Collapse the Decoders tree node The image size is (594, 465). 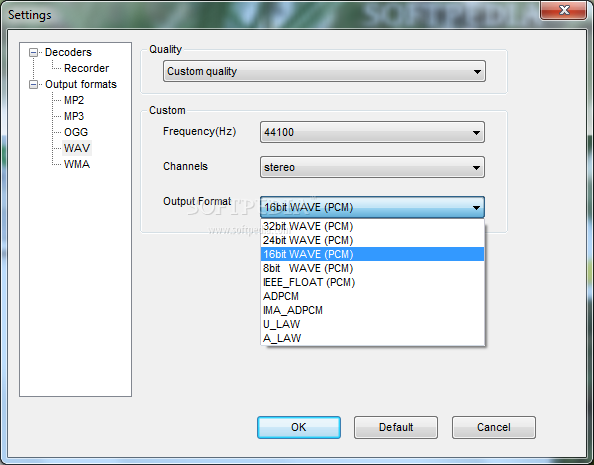coord(33,52)
